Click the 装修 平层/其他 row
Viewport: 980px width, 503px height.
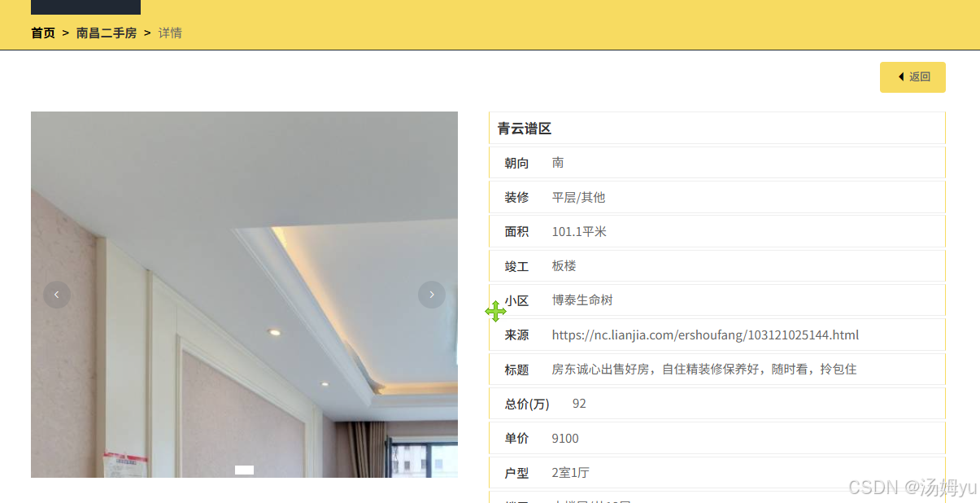point(717,197)
